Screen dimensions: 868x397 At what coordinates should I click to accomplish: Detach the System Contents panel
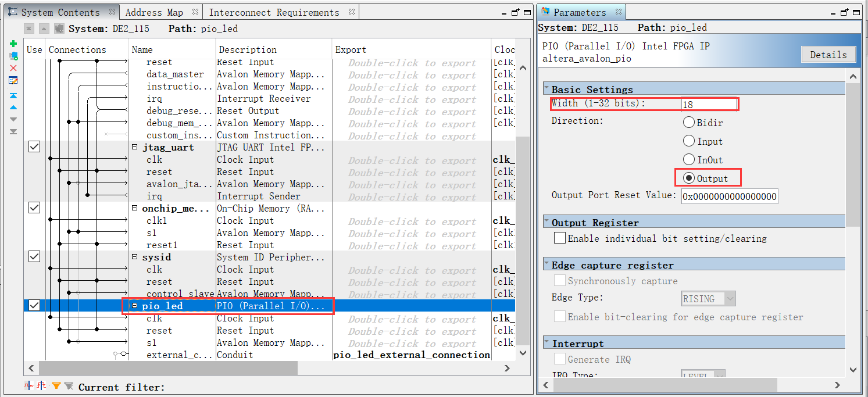click(515, 12)
